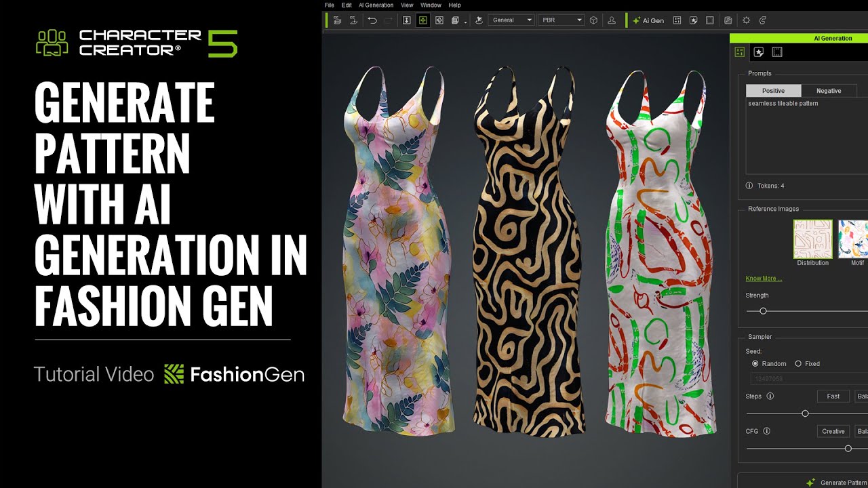The width and height of the screenshot is (868, 488).
Task: Select the Negative prompt tab
Action: (829, 91)
